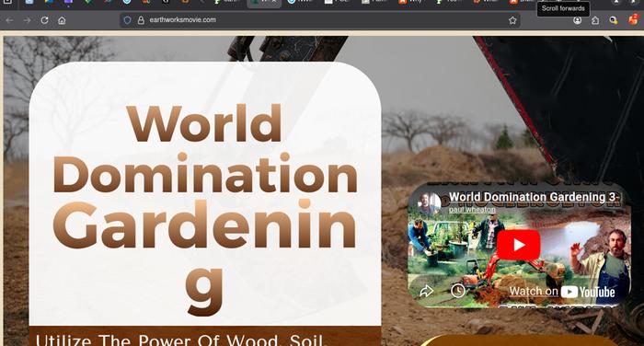644x346 pixels.
Task: Open the account profile toolbar icon
Action: click(x=578, y=20)
